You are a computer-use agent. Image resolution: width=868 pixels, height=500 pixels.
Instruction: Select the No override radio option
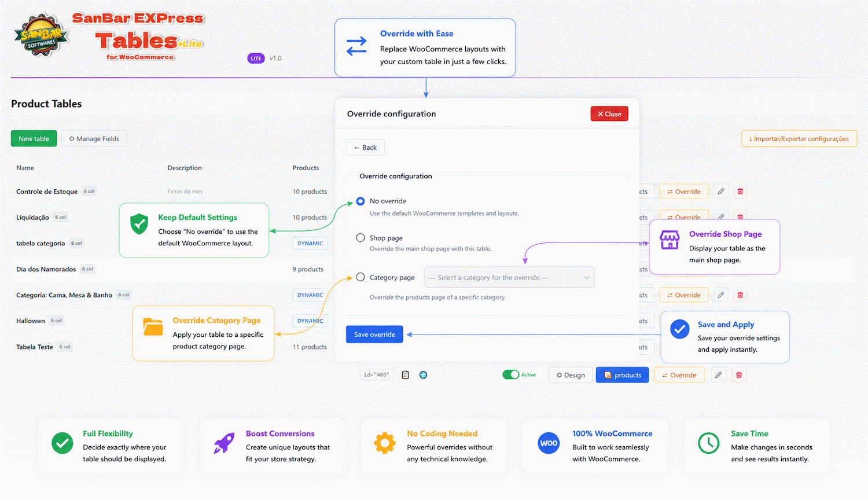pyautogui.click(x=361, y=201)
